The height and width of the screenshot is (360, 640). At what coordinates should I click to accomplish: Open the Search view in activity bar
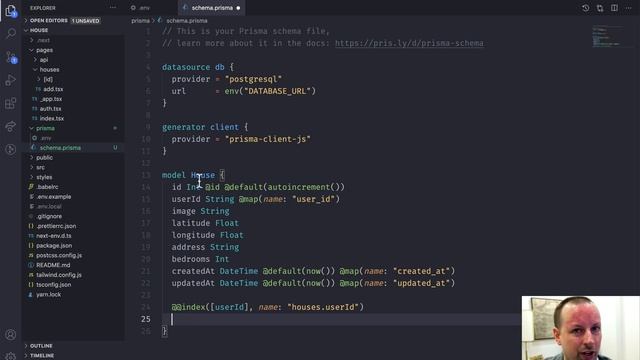[11, 33]
